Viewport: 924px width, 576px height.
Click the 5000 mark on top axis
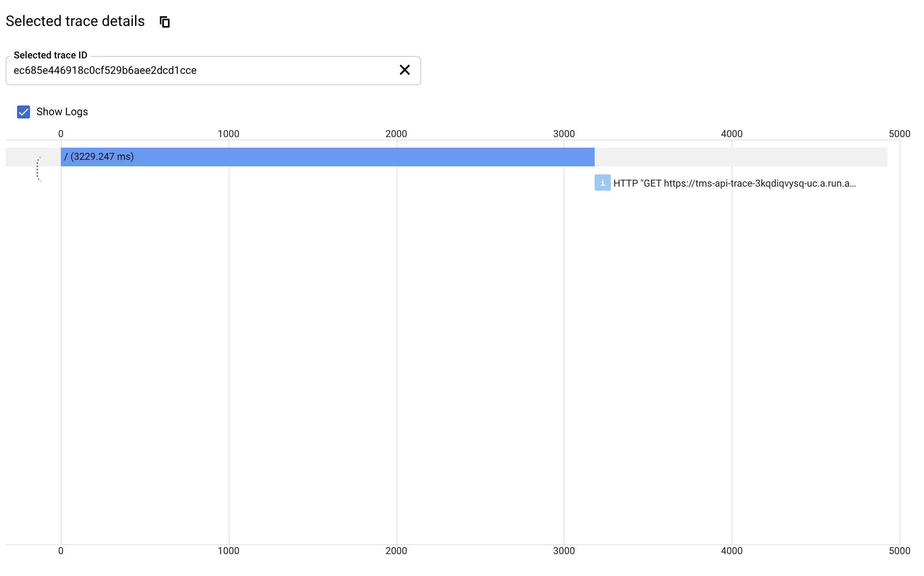tap(899, 134)
